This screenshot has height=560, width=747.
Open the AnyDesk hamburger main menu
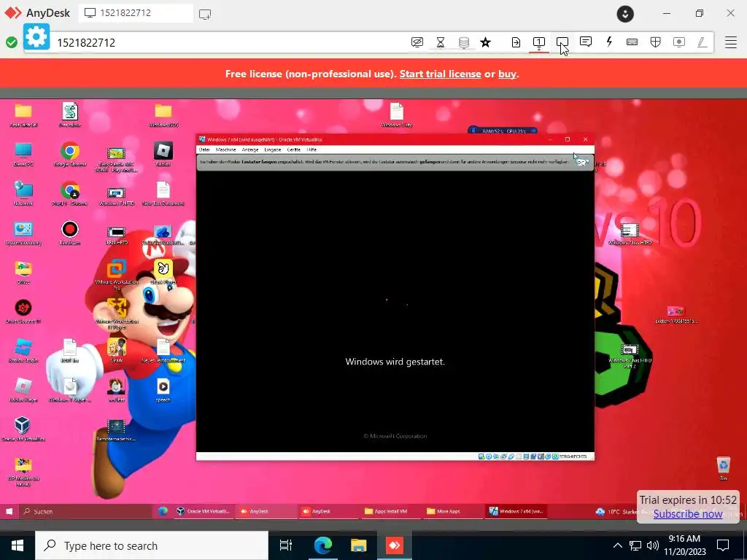(731, 42)
